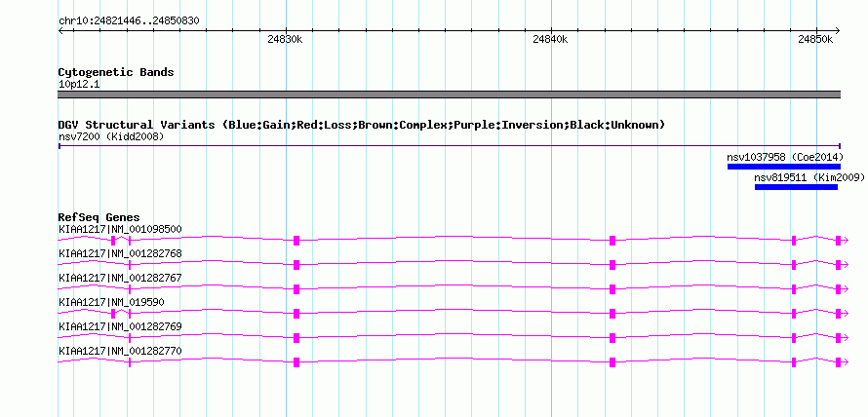
Task: Click the blue bar under nsv1037958
Action: 784,167
